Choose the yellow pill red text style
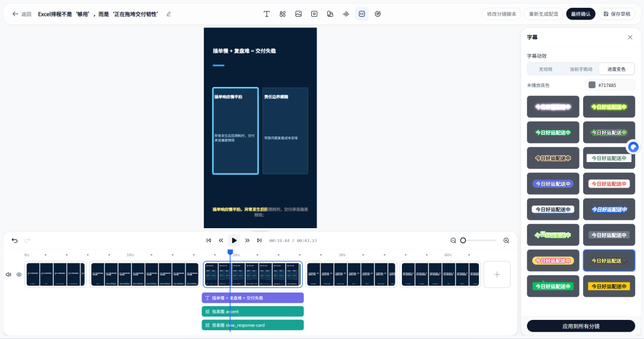 click(553, 260)
